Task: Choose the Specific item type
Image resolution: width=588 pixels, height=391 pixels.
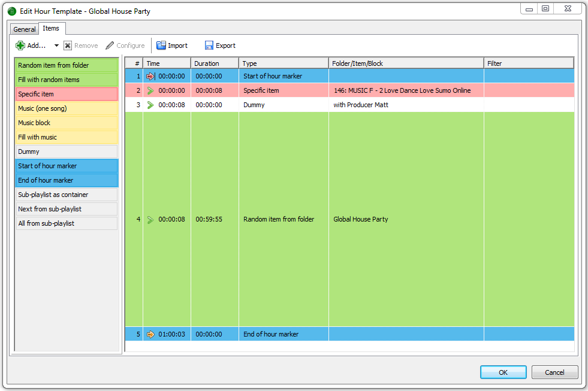Action: pyautogui.click(x=67, y=94)
